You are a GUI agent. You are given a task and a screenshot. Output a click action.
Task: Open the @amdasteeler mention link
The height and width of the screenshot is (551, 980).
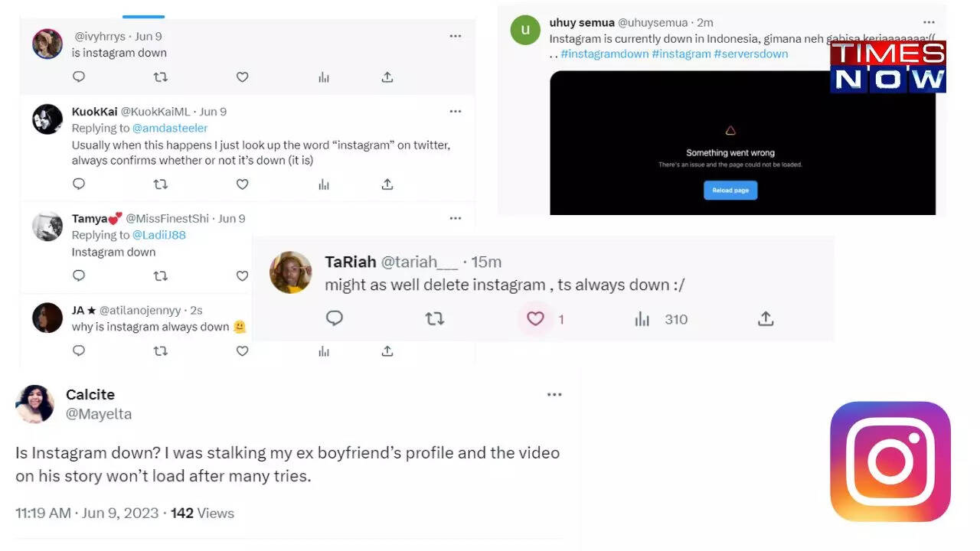coord(170,128)
